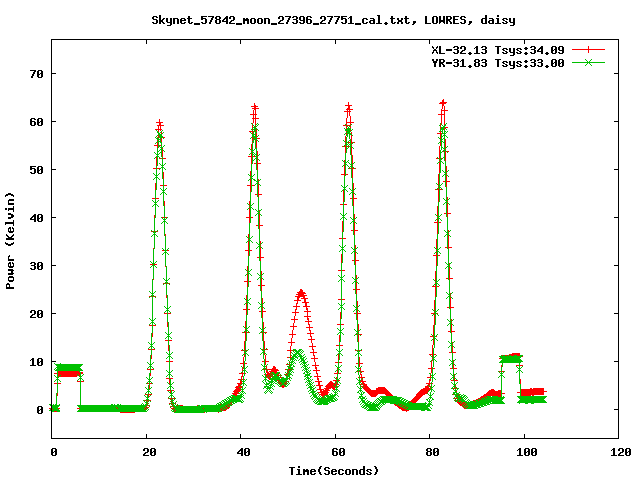Click the y-axis tick label 40

(x=36, y=218)
